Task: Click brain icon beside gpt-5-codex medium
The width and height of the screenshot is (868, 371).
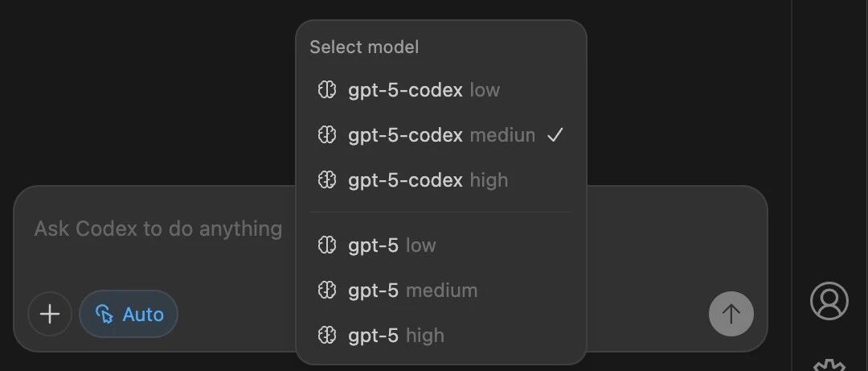Action: (326, 135)
